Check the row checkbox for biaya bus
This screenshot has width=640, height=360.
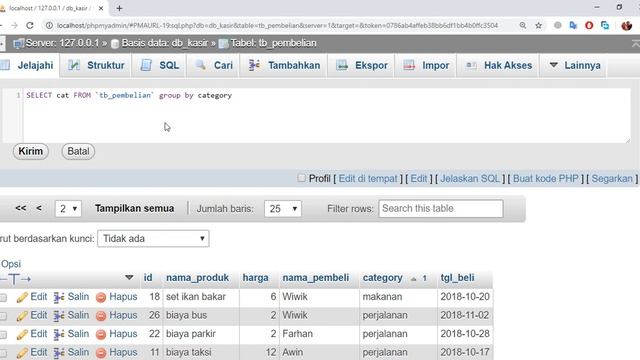[x=3, y=316]
